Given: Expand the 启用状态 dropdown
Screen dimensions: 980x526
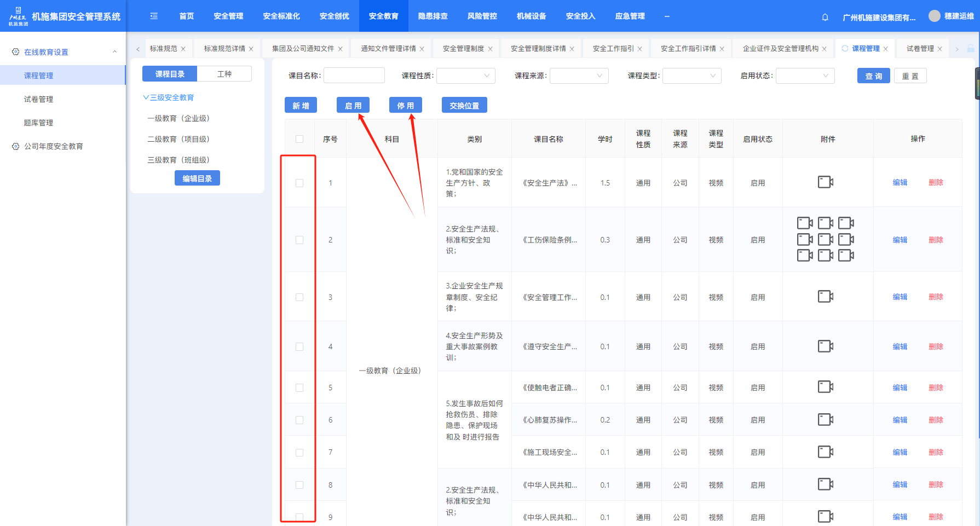Looking at the screenshot, I should pyautogui.click(x=805, y=76).
